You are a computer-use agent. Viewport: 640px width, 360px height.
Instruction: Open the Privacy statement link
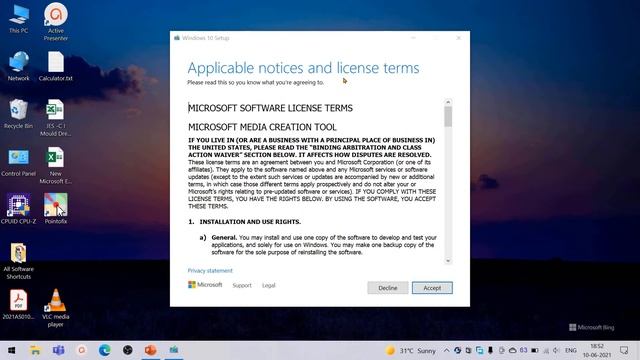pos(210,271)
